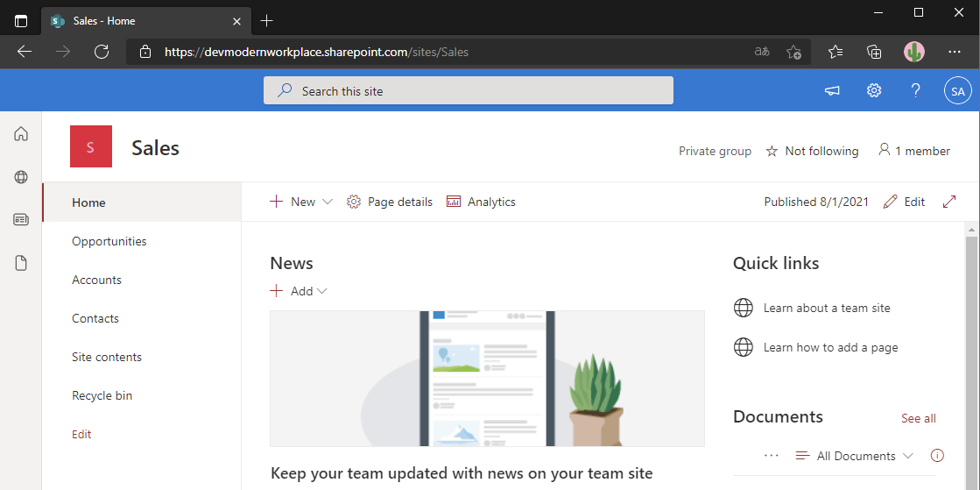Screen dimensions: 980x490
Task: Expand page to full screen with arrows icon
Action: click(949, 202)
